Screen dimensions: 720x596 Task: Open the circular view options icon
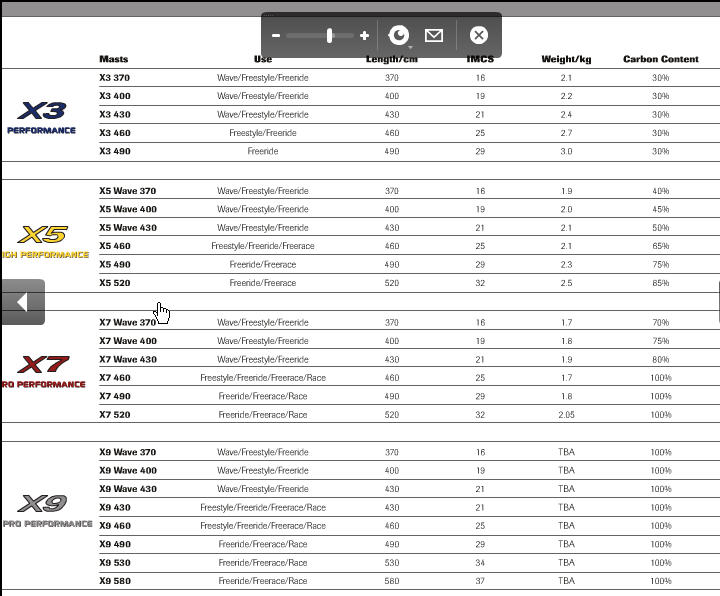click(x=399, y=36)
